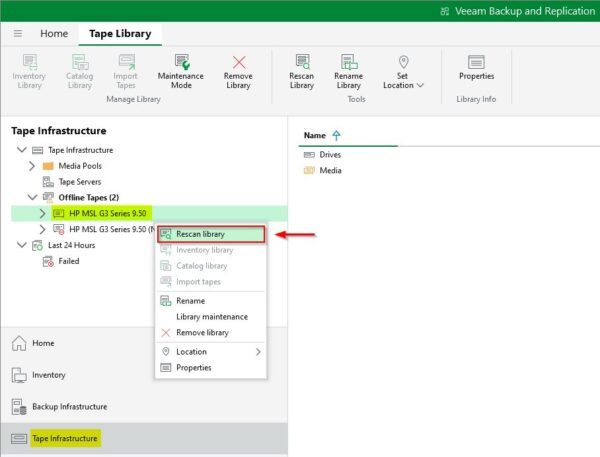Viewport: 600px width, 457px height.
Task: Click the Remove Library red X icon
Action: (239, 62)
